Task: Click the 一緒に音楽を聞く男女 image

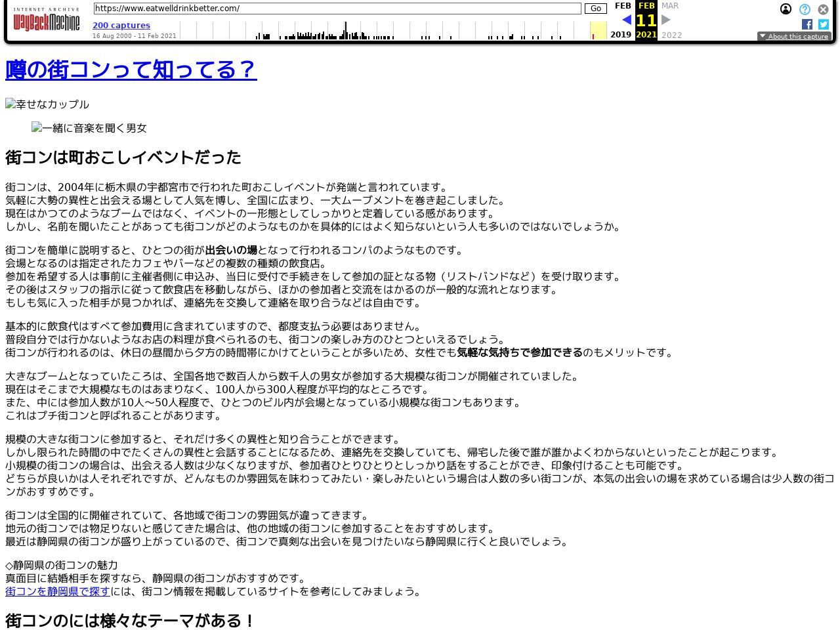Action: tap(89, 128)
